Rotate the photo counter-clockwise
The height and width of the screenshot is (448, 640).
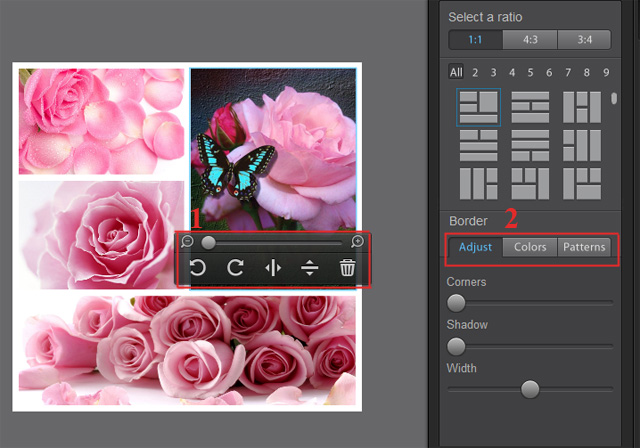[198, 268]
